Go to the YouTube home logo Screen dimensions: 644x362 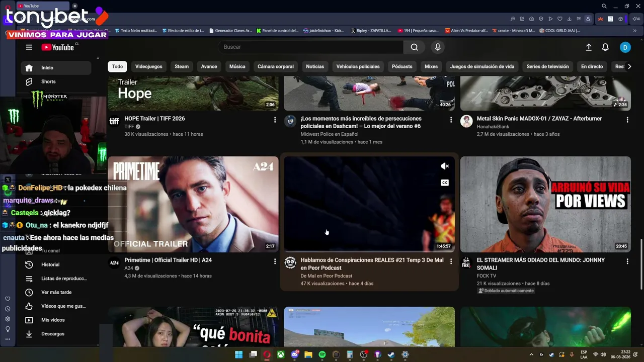coord(58,47)
